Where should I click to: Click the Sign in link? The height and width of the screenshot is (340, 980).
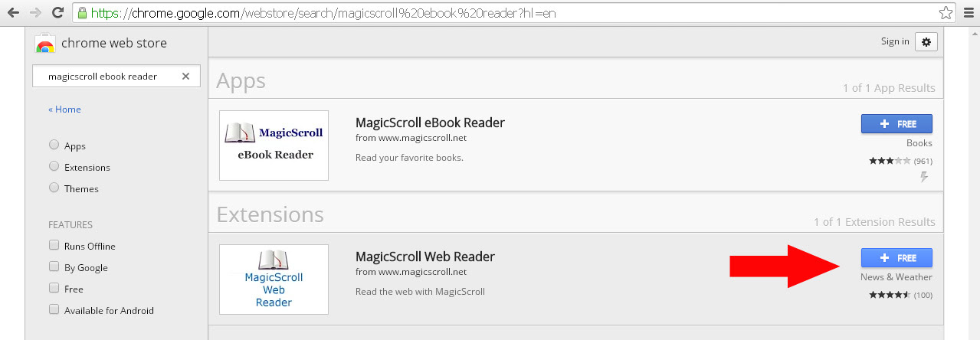(895, 41)
